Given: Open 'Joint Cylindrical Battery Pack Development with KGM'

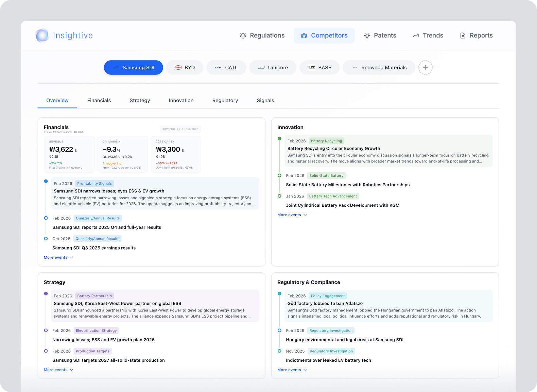Looking at the screenshot, I should 343,205.
